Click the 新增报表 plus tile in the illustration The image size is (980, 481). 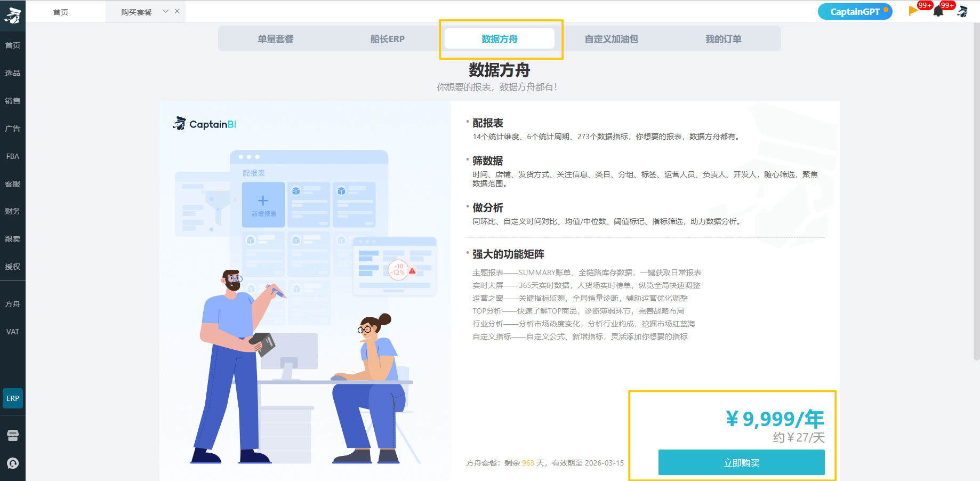[x=263, y=205]
